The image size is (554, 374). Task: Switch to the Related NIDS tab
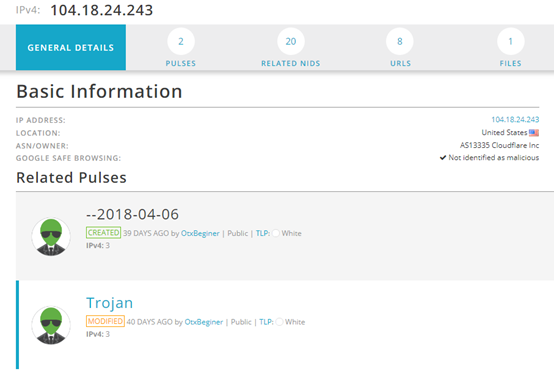point(291,64)
